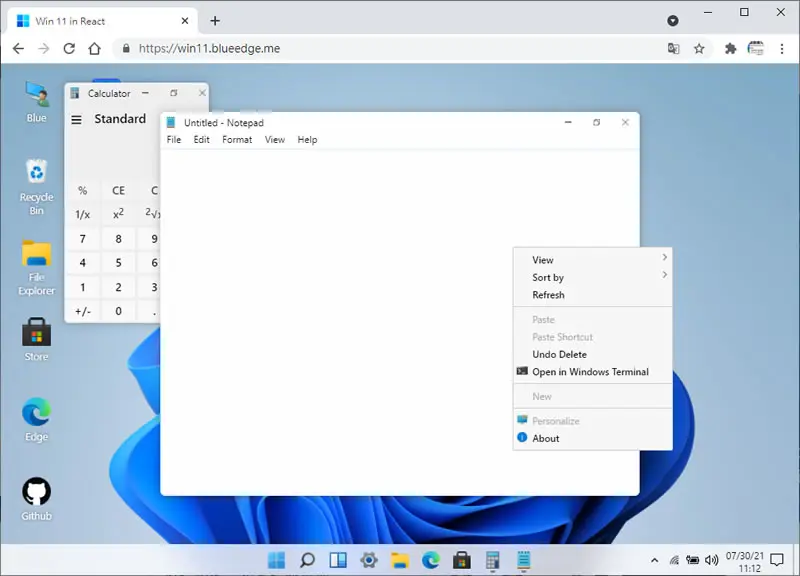Open the Format menu in Notepad
Image resolution: width=800 pixels, height=576 pixels.
[x=237, y=139]
